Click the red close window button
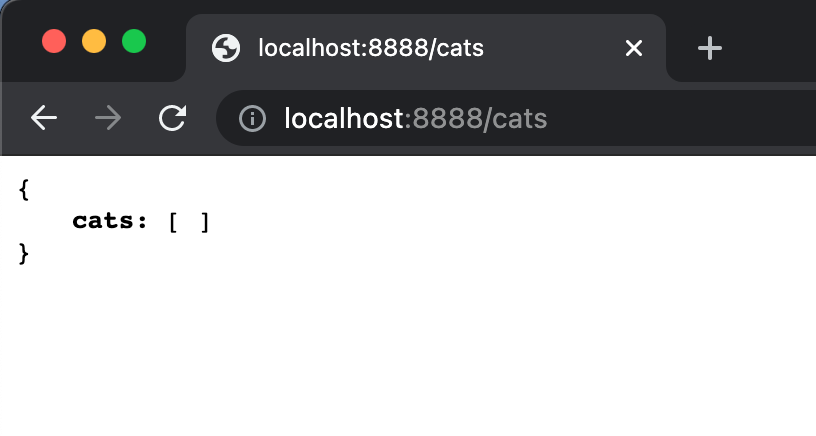 pos(54,41)
